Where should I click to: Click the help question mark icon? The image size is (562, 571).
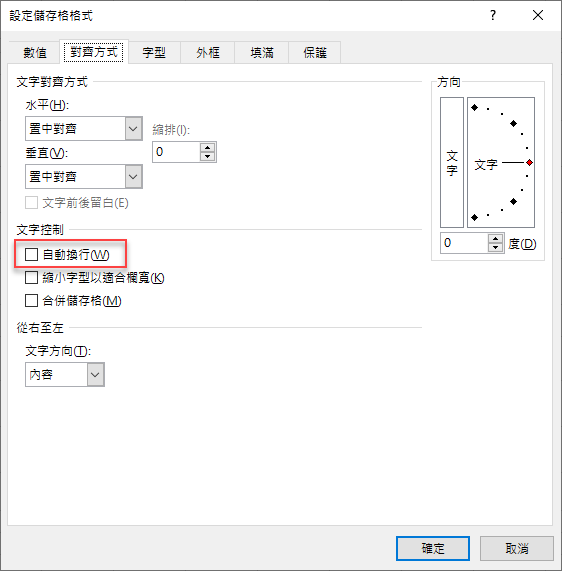493,15
